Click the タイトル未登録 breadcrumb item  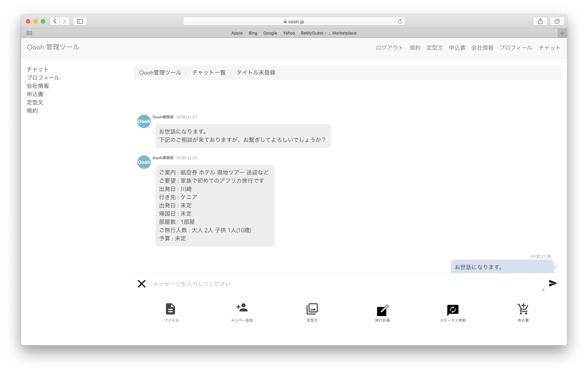coord(256,72)
